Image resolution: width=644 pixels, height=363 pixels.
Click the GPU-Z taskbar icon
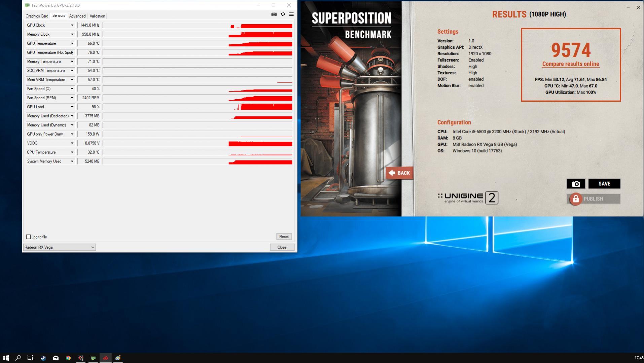(93, 358)
